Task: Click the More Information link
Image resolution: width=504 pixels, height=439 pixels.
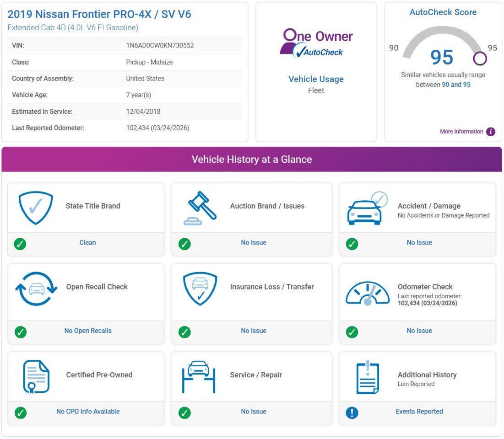Action: click(x=461, y=131)
